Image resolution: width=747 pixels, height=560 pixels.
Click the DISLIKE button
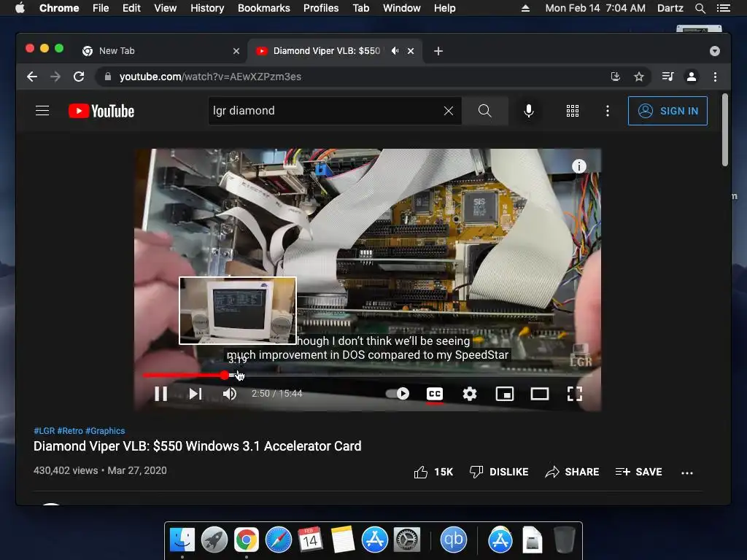tap(499, 472)
